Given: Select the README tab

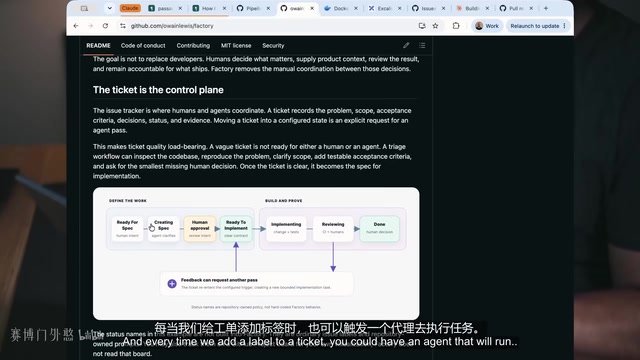Looking at the screenshot, I should tap(98, 45).
